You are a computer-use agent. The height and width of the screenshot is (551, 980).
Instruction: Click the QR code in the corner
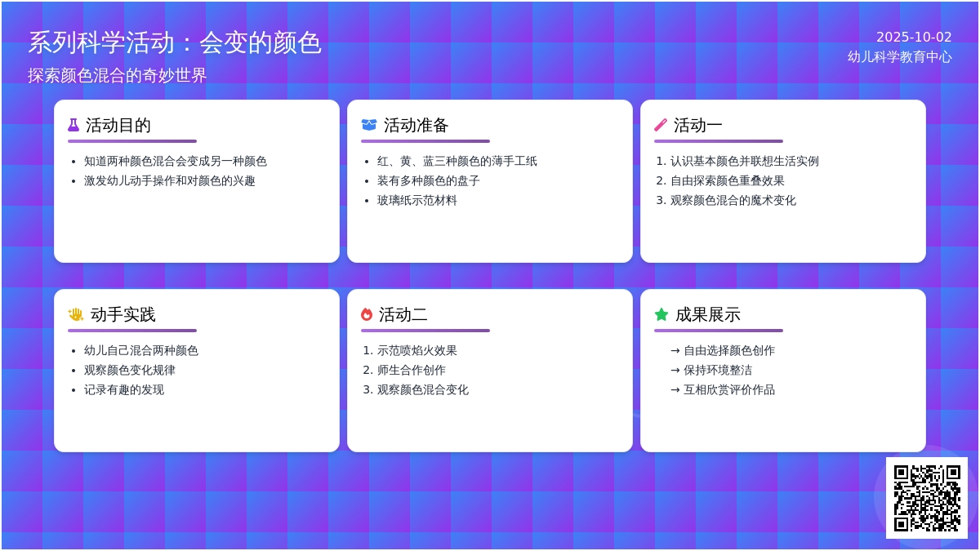click(x=926, y=497)
